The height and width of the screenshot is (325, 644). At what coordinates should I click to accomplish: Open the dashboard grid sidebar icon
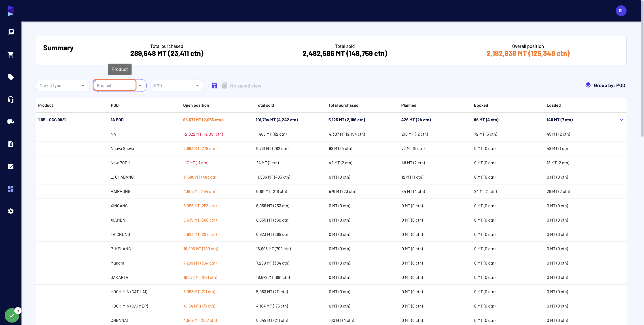coord(11,189)
